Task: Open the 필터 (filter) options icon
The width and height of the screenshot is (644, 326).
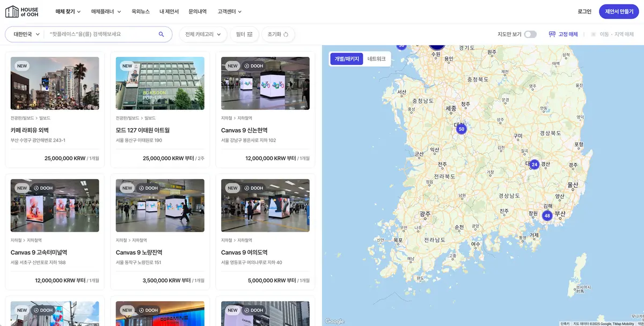Action: [250, 34]
